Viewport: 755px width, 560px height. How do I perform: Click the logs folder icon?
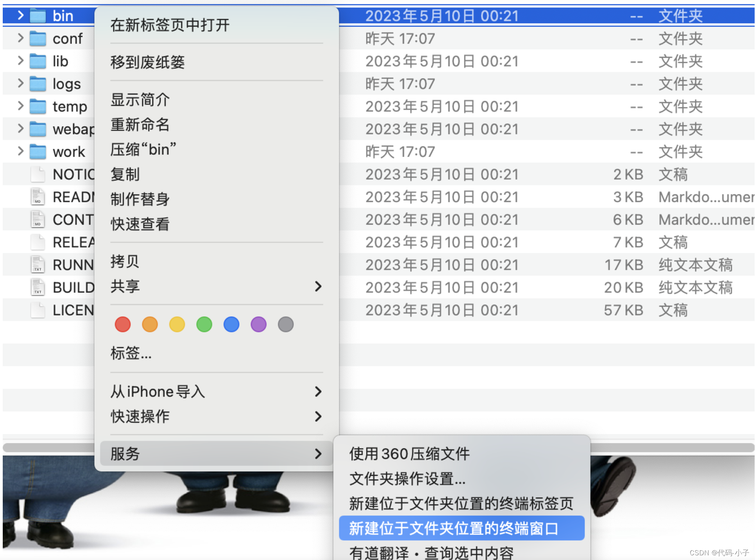pyautogui.click(x=38, y=84)
